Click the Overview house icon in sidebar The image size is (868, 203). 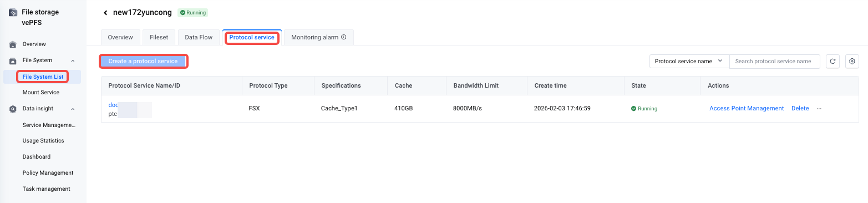pos(13,44)
